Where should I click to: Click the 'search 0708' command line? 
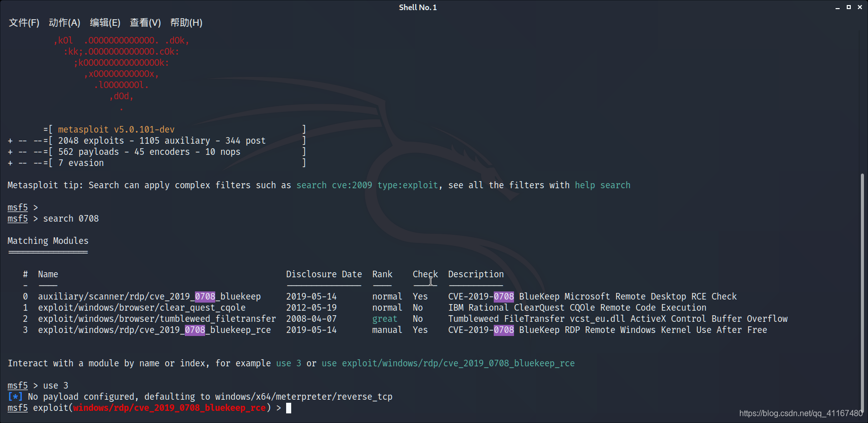tap(53, 219)
